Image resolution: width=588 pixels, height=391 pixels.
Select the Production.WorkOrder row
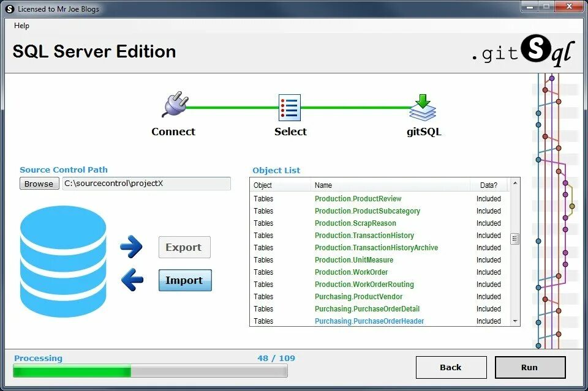(380, 272)
